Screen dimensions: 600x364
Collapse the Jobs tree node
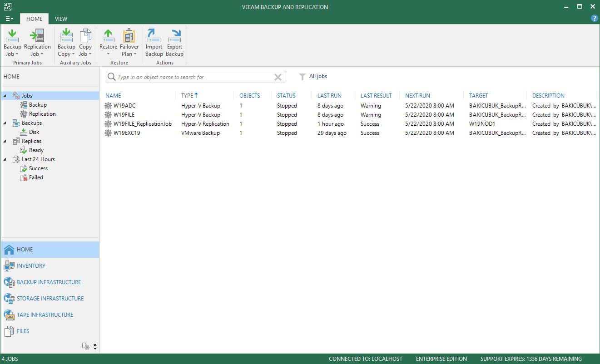(5, 96)
